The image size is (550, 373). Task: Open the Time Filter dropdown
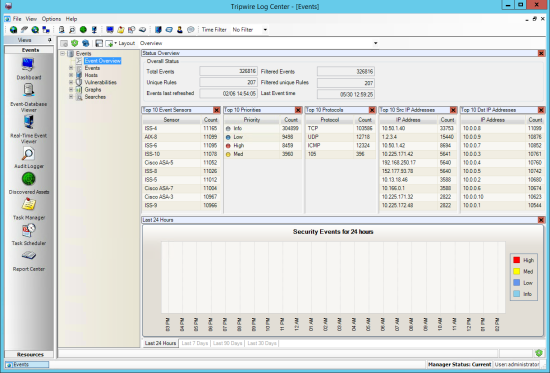[x=265, y=30]
